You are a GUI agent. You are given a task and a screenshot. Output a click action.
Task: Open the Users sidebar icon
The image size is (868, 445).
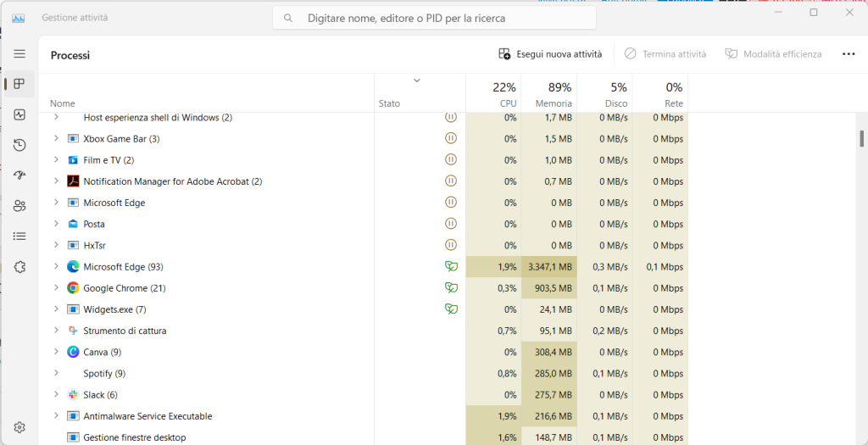point(19,206)
